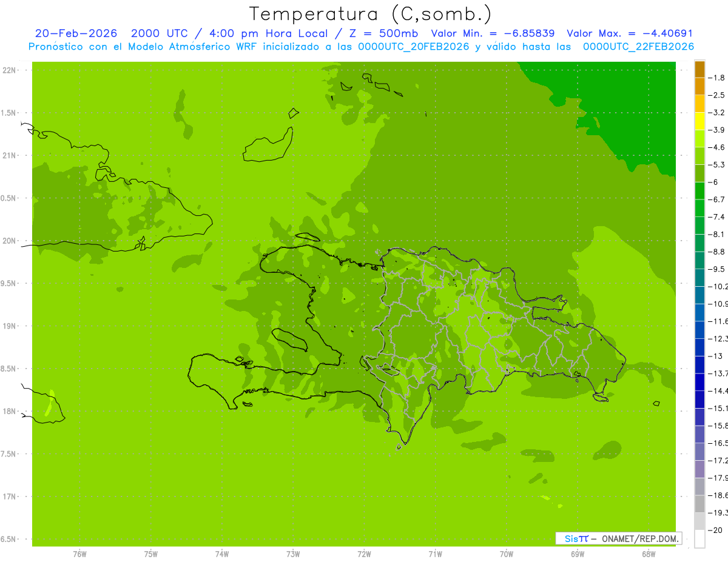Pick the yellow swatch between -3.2 and -3.9
The height and width of the screenshot is (562, 728).
(699, 121)
